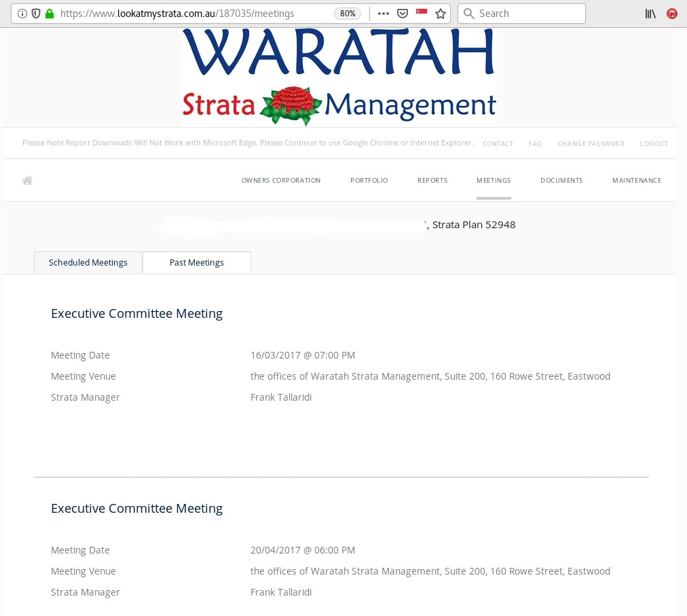Click the Microsoft Edge report downloads notice

pos(248,143)
